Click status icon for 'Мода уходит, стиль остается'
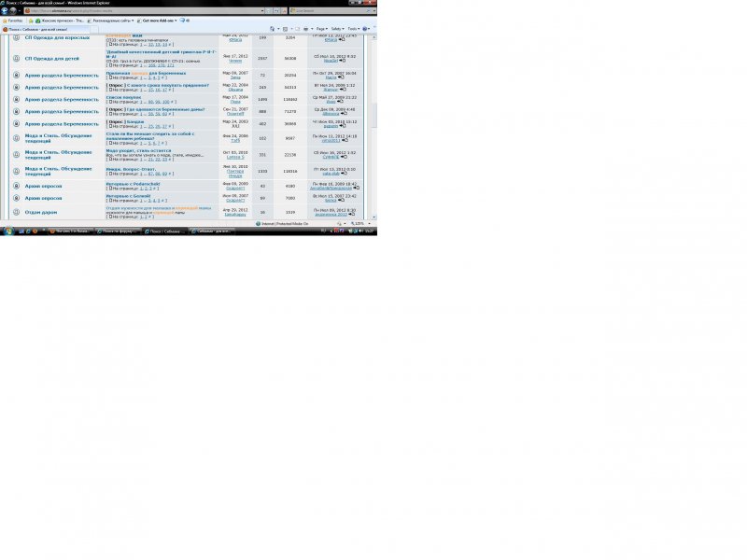 tap(16, 155)
